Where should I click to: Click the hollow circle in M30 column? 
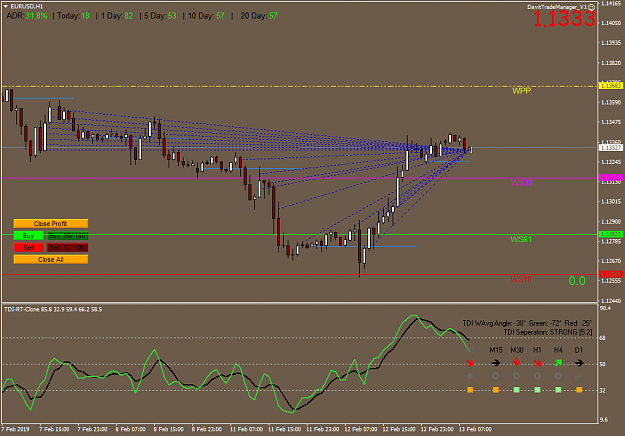tap(517, 376)
